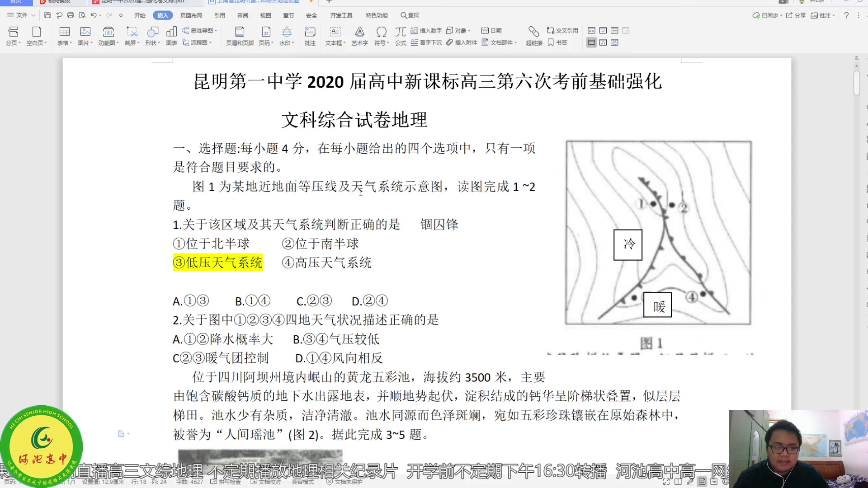Select the 图 1 weather map image

(658, 233)
